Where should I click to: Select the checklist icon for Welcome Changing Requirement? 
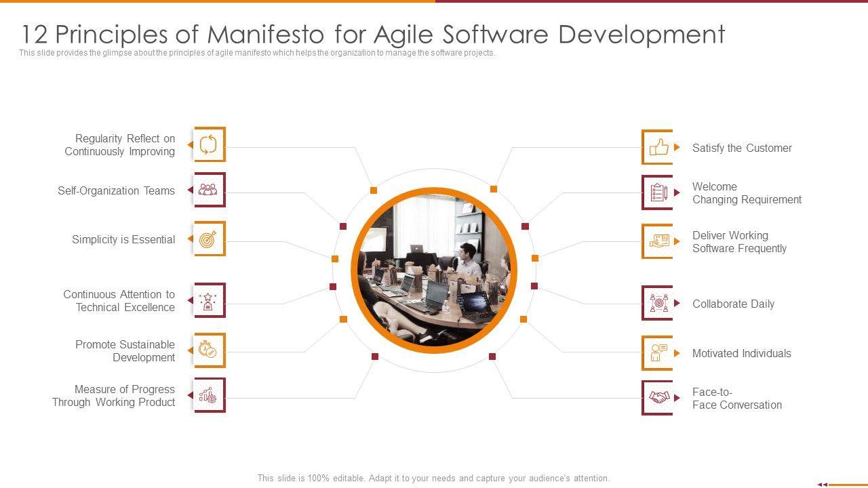point(658,192)
